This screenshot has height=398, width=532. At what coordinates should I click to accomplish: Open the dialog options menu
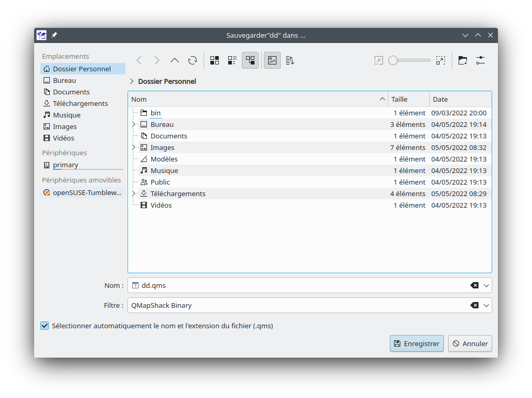click(481, 60)
